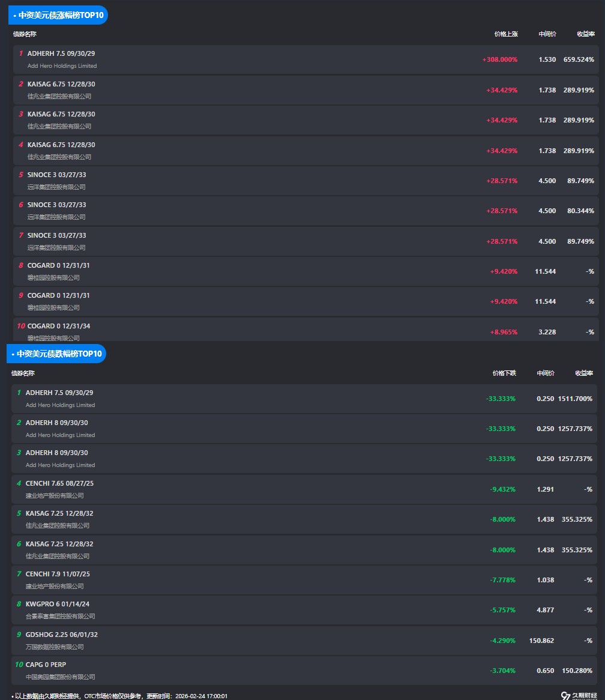The image size is (605, 700).
Task: Click the 1511.700% yield value
Action: [x=575, y=399]
